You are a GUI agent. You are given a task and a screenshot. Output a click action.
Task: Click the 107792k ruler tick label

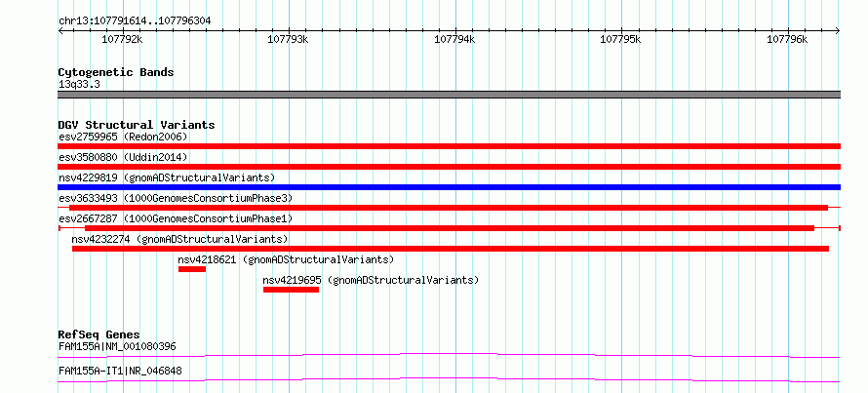click(x=123, y=40)
